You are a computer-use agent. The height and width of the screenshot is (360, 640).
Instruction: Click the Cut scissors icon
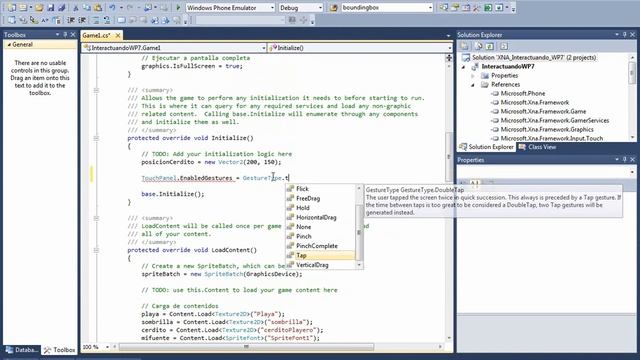tap(76, 7)
